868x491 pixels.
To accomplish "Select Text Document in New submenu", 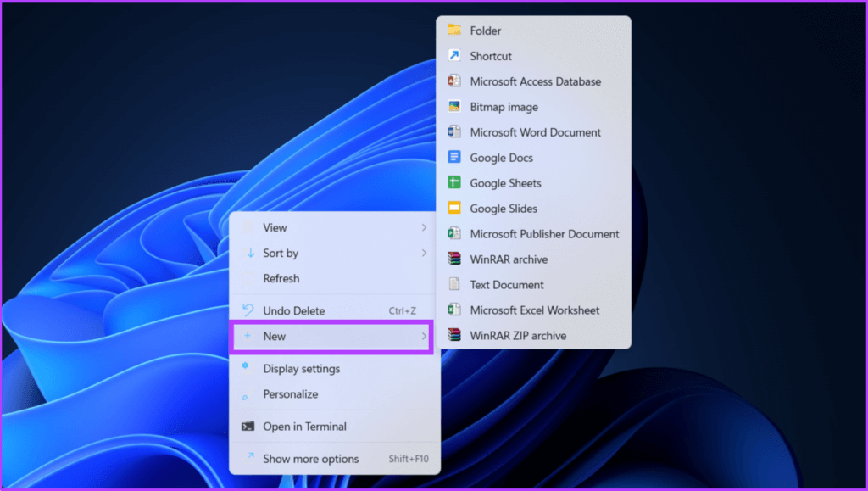I will click(533, 285).
